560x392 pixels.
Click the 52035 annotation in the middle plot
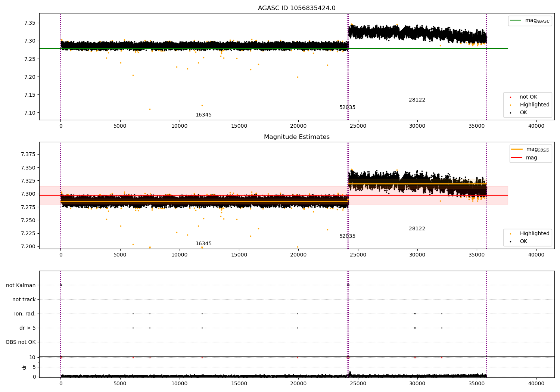(347, 236)
